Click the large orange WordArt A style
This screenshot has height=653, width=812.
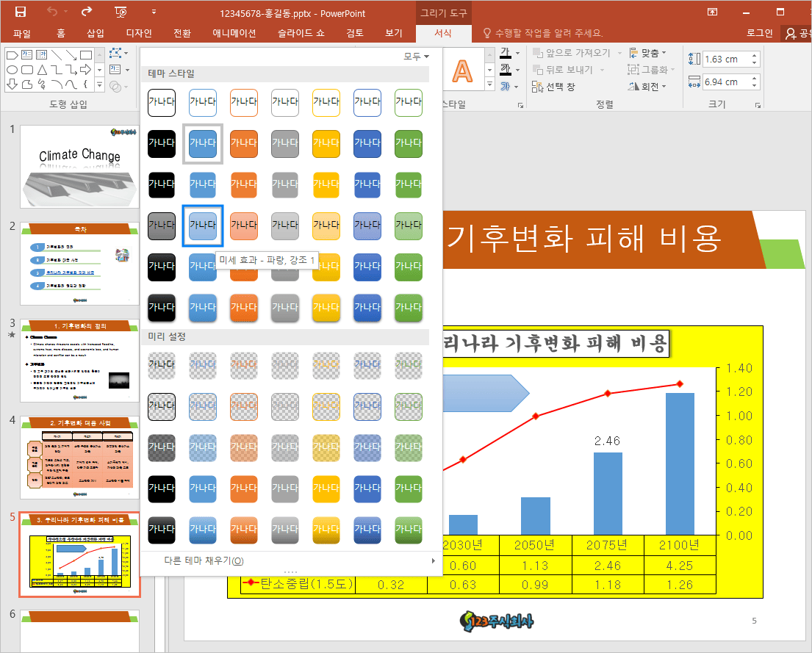462,71
